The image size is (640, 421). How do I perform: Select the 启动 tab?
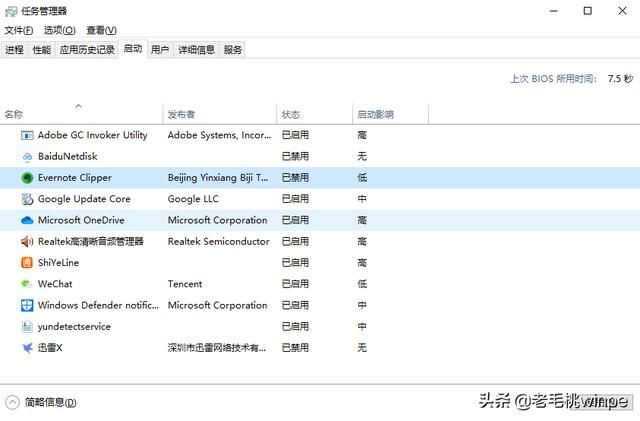[133, 49]
